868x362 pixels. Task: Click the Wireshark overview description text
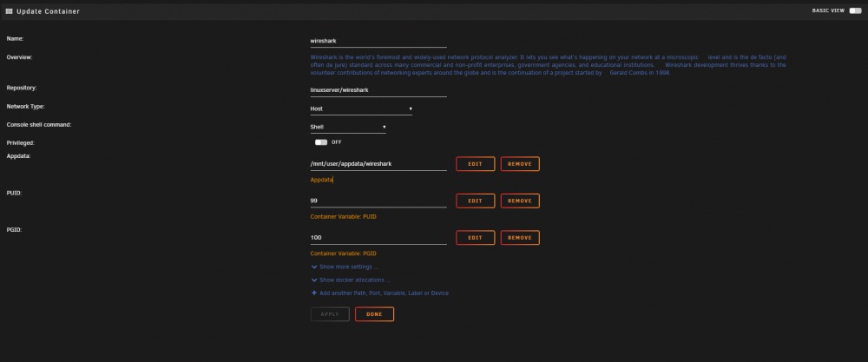548,65
